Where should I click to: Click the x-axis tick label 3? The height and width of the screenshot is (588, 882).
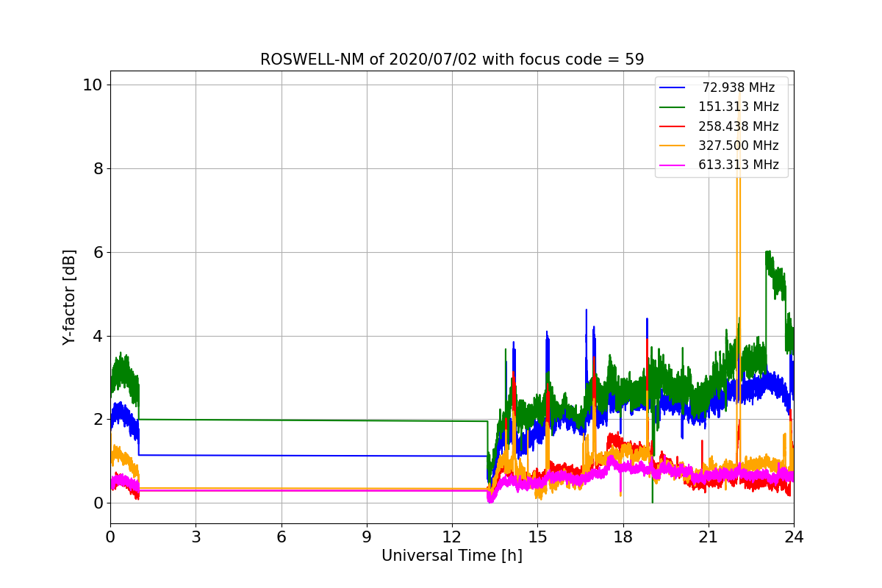(x=196, y=537)
